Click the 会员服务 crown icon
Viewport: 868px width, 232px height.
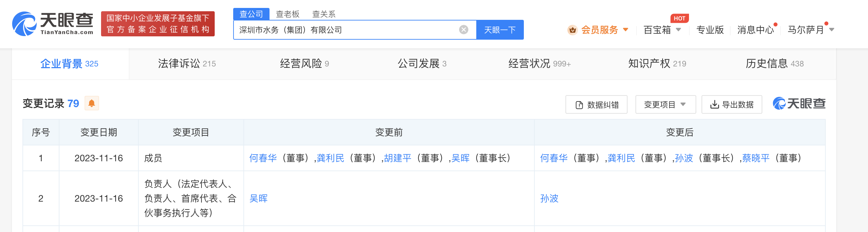572,30
